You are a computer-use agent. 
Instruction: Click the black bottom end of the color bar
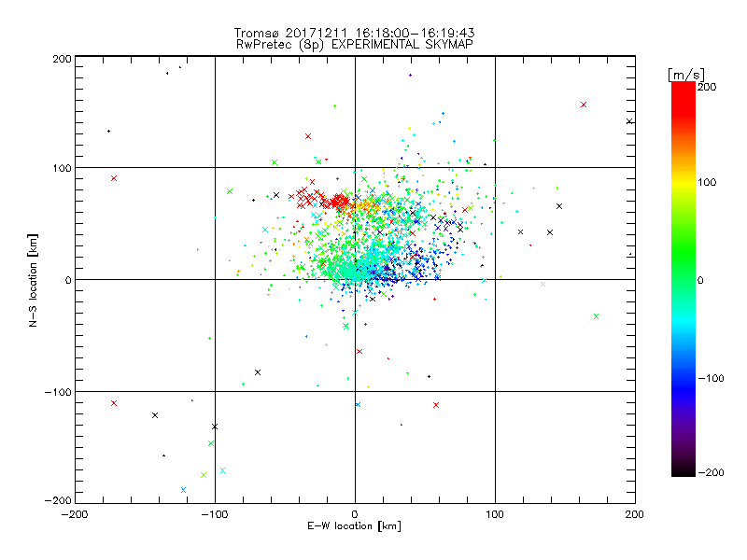click(x=684, y=471)
